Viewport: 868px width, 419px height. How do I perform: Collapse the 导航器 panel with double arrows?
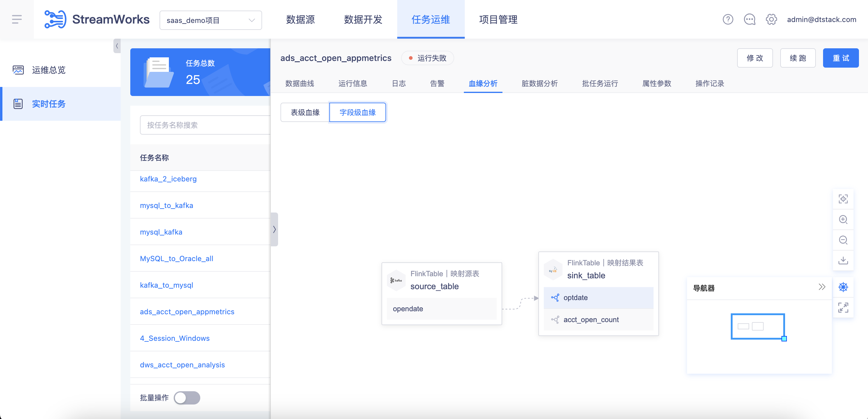coord(822,287)
